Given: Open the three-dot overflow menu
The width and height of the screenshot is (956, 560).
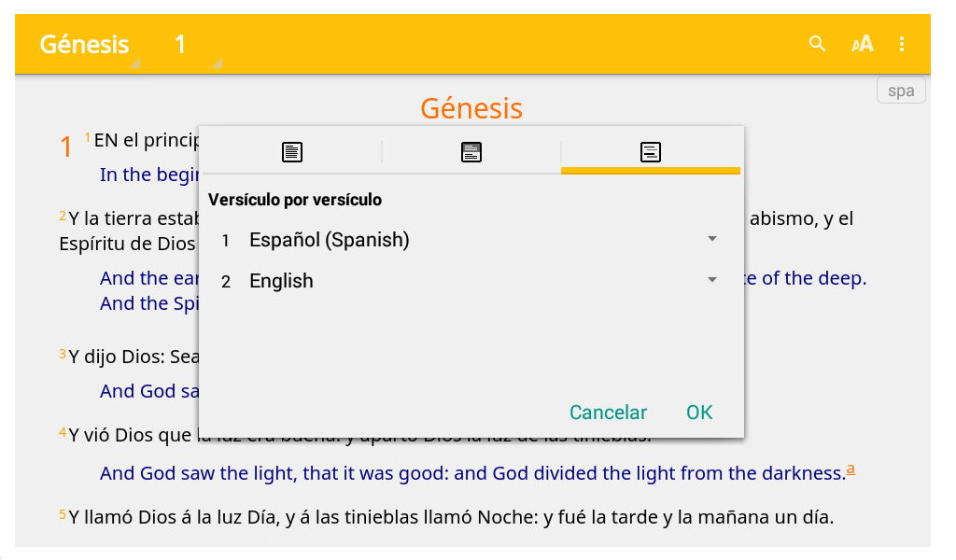Looking at the screenshot, I should pyautogui.click(x=902, y=44).
